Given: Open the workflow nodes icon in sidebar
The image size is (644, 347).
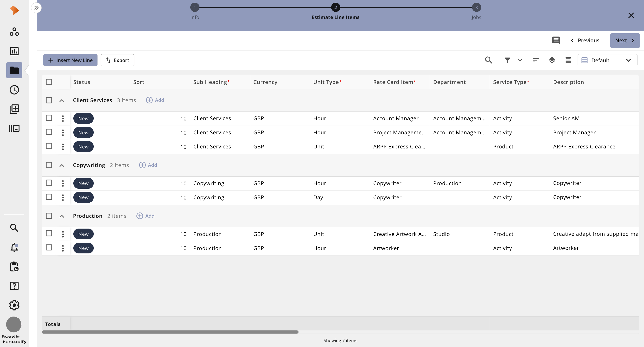Looking at the screenshot, I should (x=14, y=32).
